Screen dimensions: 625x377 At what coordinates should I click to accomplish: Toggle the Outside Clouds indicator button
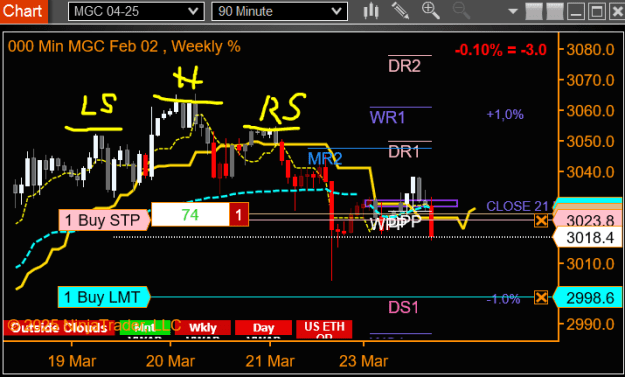coord(59,328)
